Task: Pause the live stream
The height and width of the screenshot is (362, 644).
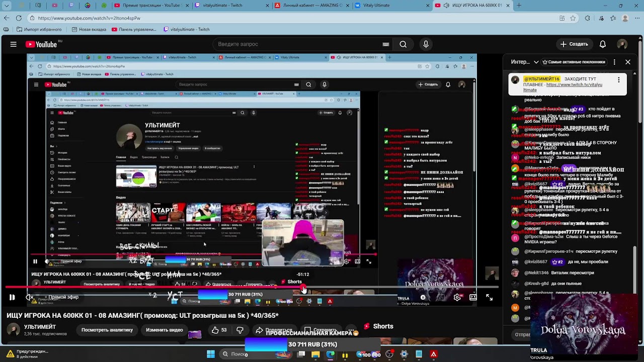Action: coord(12,297)
